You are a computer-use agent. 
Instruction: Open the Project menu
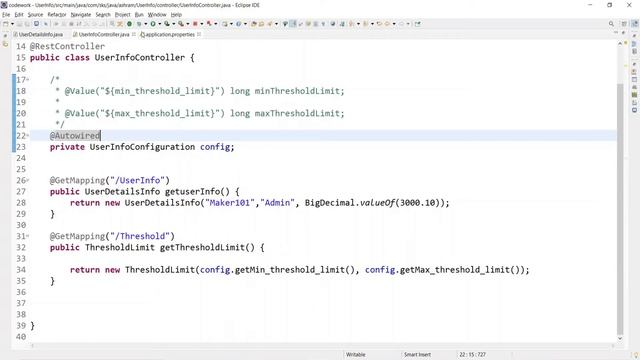(122, 14)
